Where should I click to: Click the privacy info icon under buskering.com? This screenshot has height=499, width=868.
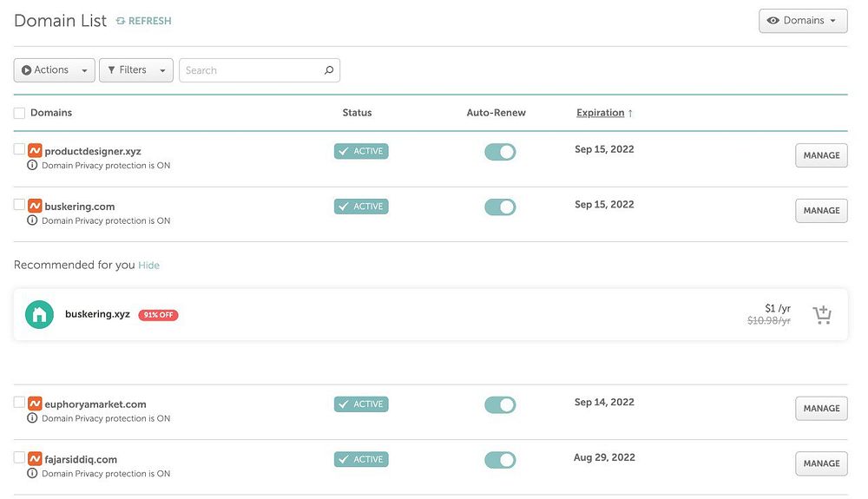33,220
